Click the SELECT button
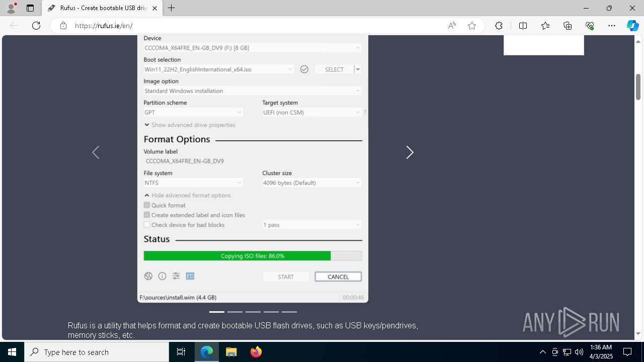This screenshot has height=362, width=644. [x=334, y=69]
